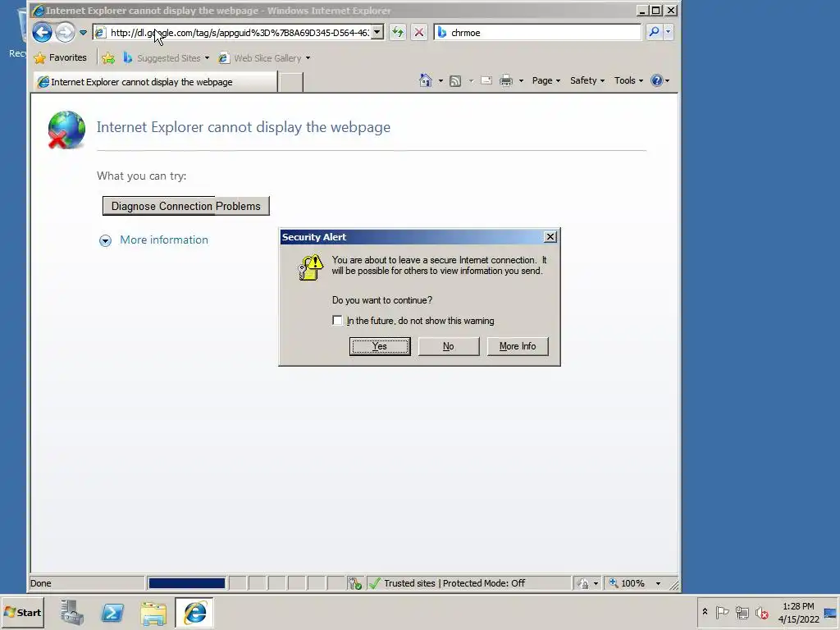Click the Security Alert warning lock icon
The width and height of the screenshot is (840, 630).
point(311,267)
